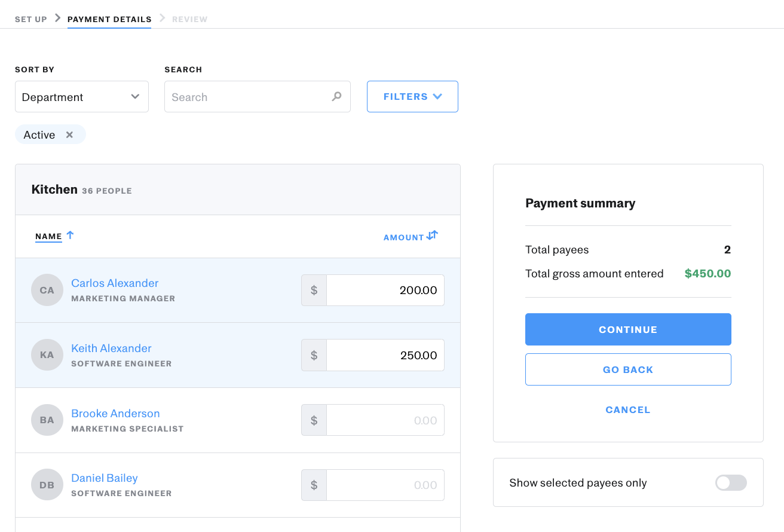Click the Go Back button
Viewport: 784px width, 532px height.
(x=628, y=369)
